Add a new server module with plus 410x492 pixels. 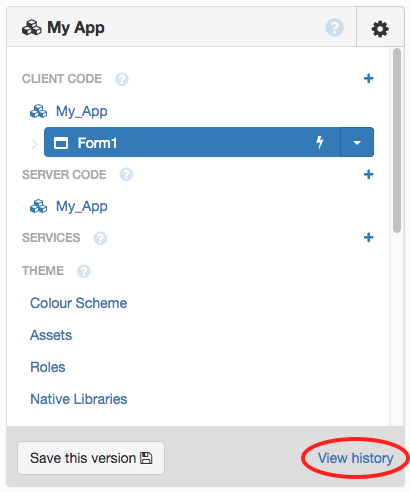(368, 174)
